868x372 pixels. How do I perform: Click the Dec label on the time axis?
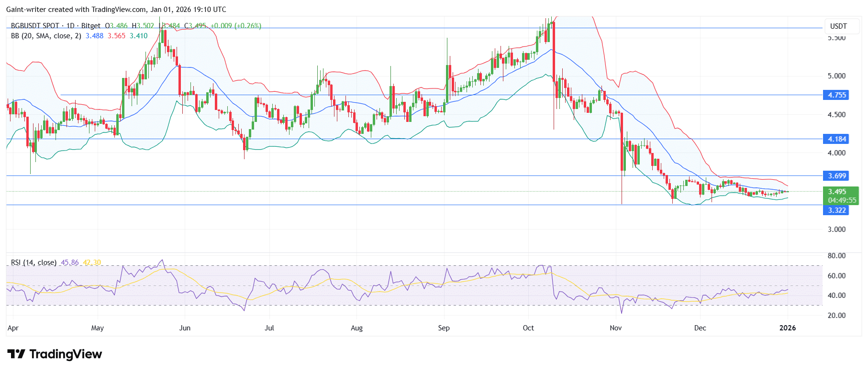[700, 328]
